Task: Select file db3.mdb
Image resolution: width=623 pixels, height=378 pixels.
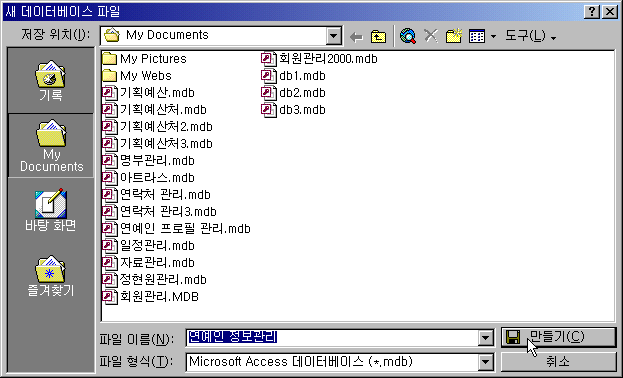Action: (x=293, y=110)
